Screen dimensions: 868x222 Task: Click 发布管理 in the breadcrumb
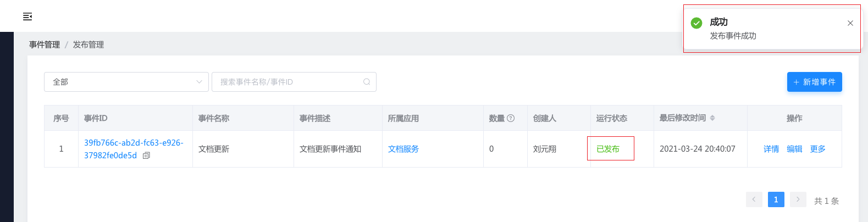[x=89, y=45]
